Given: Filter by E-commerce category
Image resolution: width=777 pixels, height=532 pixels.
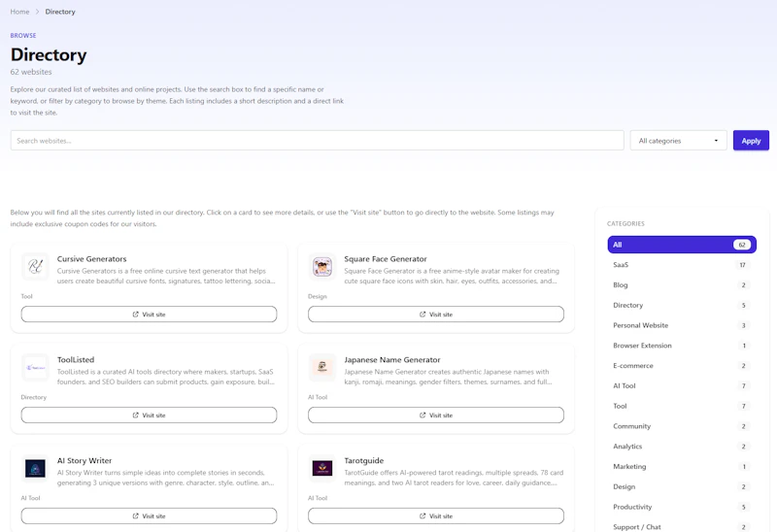Looking at the screenshot, I should click(682, 366).
